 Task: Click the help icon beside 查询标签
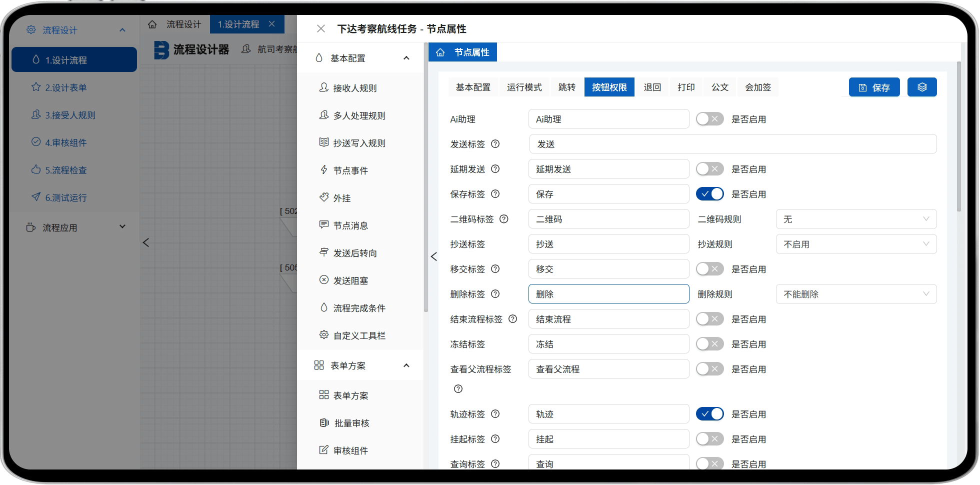(495, 464)
